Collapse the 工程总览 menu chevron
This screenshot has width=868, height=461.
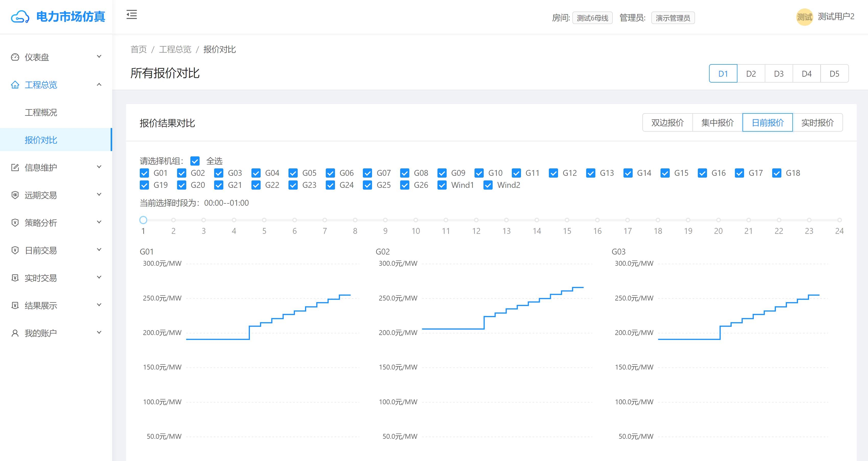tap(99, 84)
